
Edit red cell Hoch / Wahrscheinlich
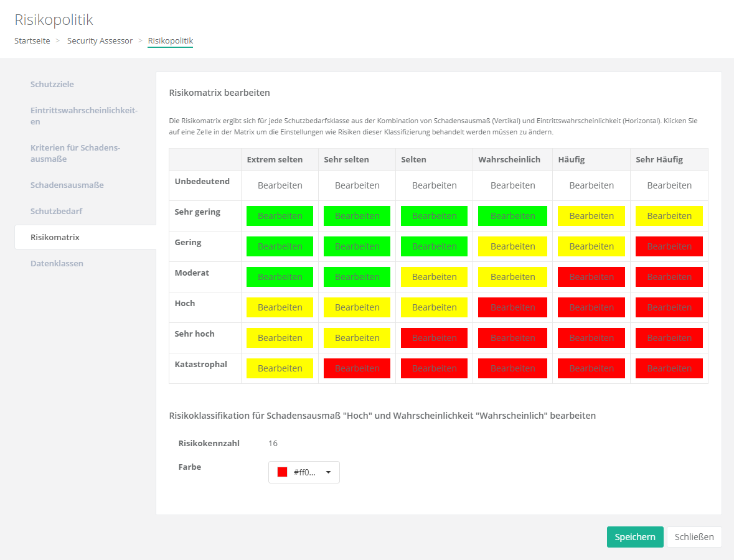pyautogui.click(x=512, y=307)
